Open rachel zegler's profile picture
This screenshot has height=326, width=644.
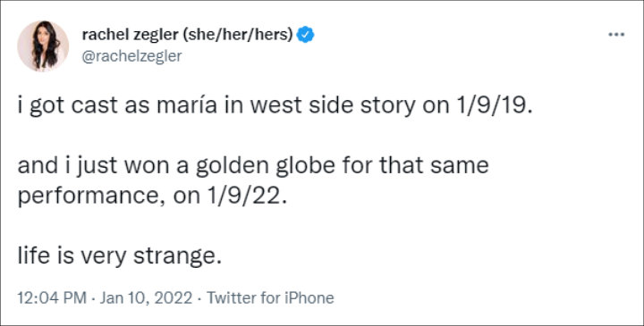click(43, 46)
